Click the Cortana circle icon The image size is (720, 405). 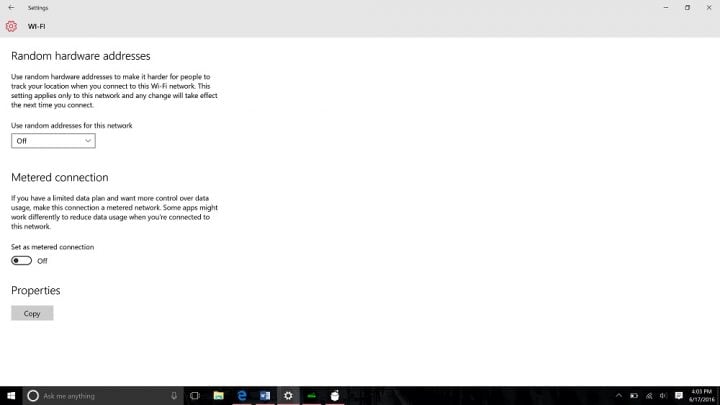coord(33,396)
